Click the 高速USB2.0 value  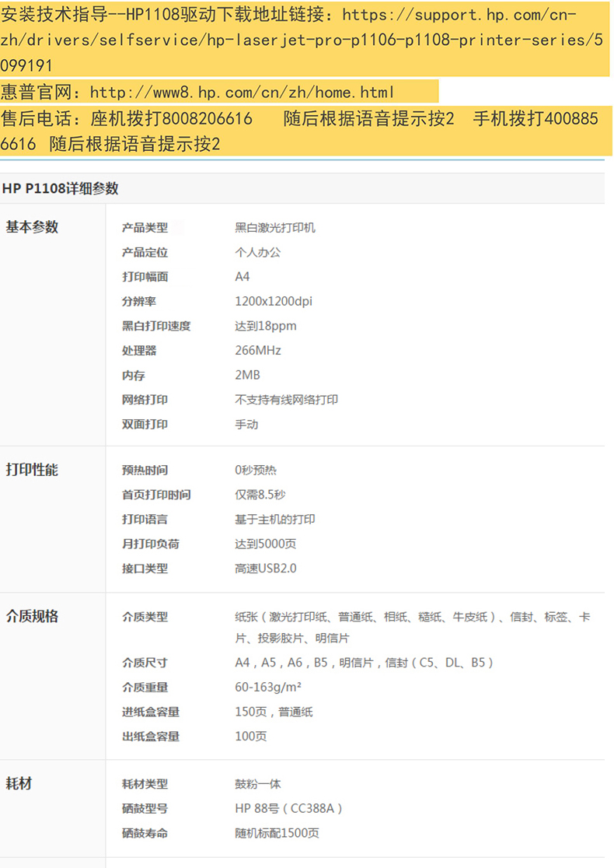266,569
